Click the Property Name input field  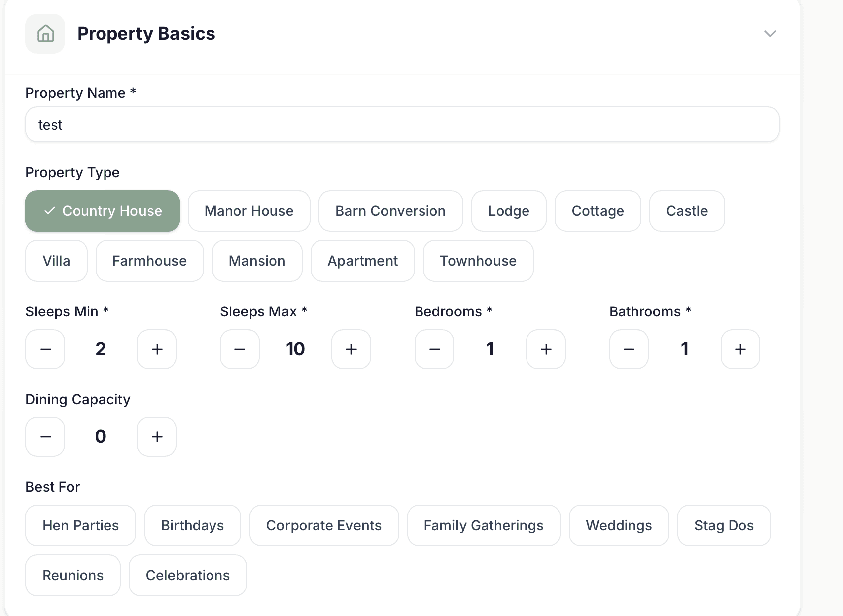pos(402,125)
